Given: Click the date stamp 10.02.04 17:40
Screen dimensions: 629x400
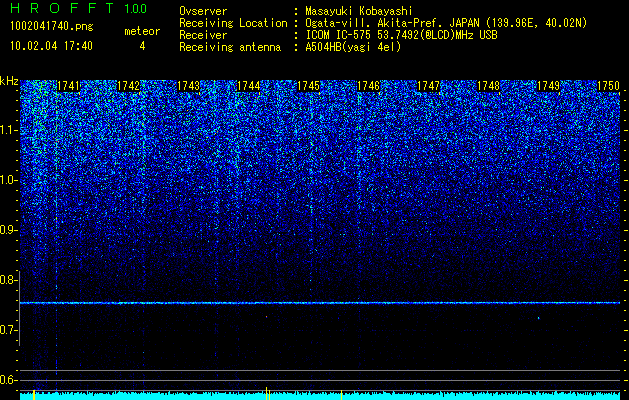Looking at the screenshot, I should point(51,46).
